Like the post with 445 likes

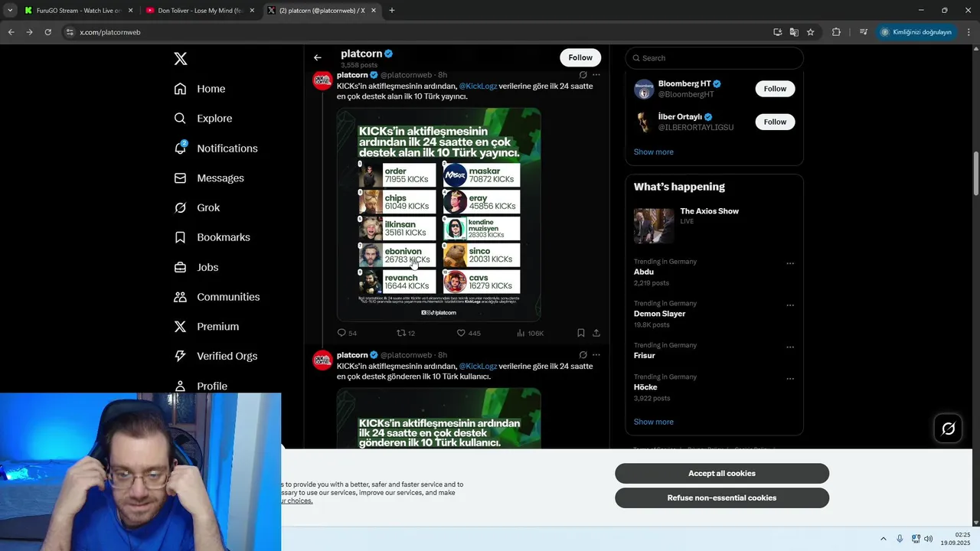(x=461, y=333)
